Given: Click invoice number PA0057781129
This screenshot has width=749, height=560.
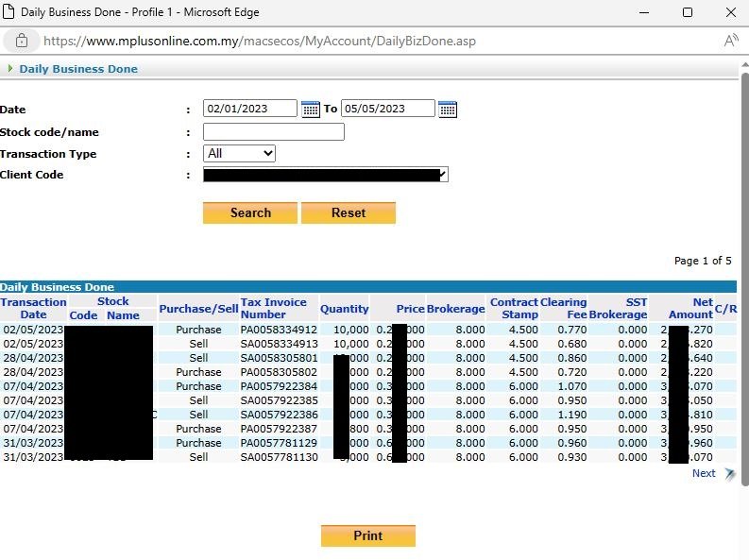Looking at the screenshot, I should (x=279, y=443).
